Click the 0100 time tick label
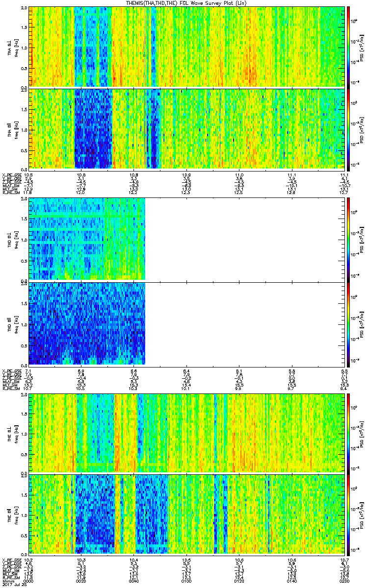The image size is (368, 588). [x=186, y=582]
